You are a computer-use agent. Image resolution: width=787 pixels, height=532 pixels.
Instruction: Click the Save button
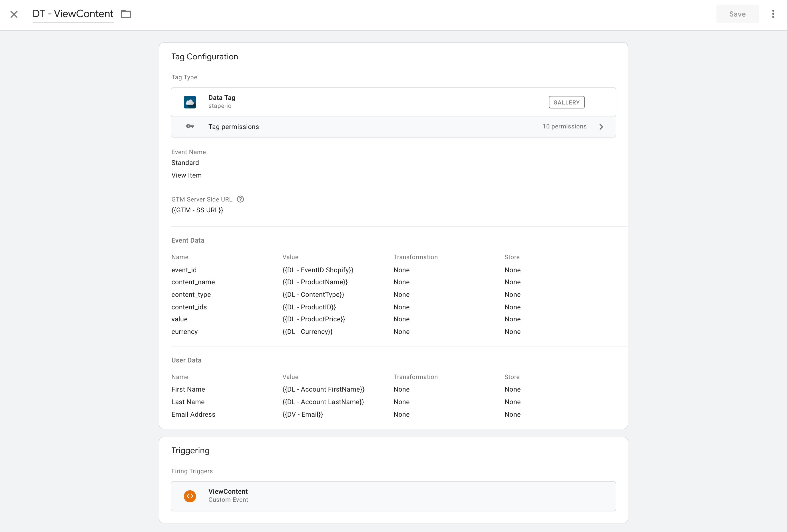click(737, 14)
